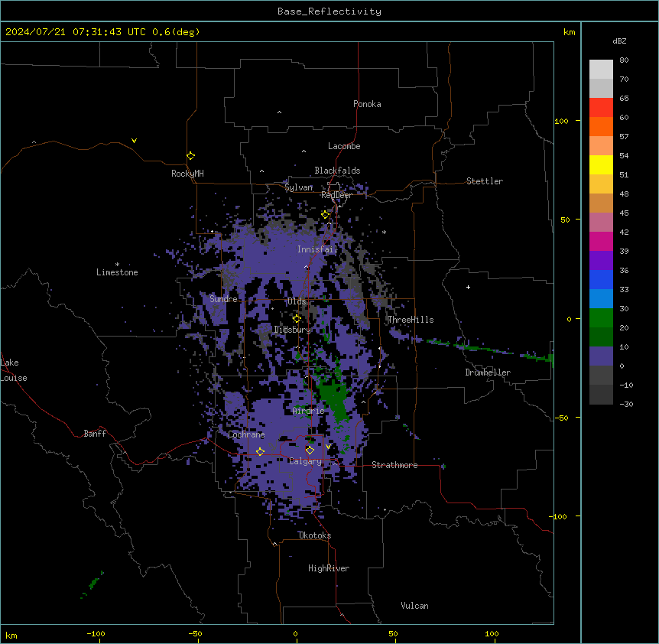Viewport: 659px width, 644px height.
Task: Select the white plus marker north of Drumheller
Action: (x=468, y=287)
